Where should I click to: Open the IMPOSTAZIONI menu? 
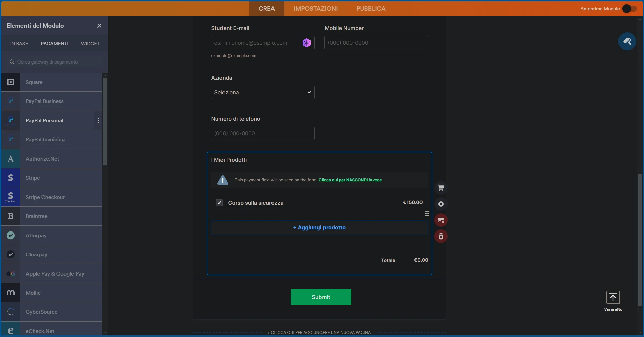click(315, 8)
